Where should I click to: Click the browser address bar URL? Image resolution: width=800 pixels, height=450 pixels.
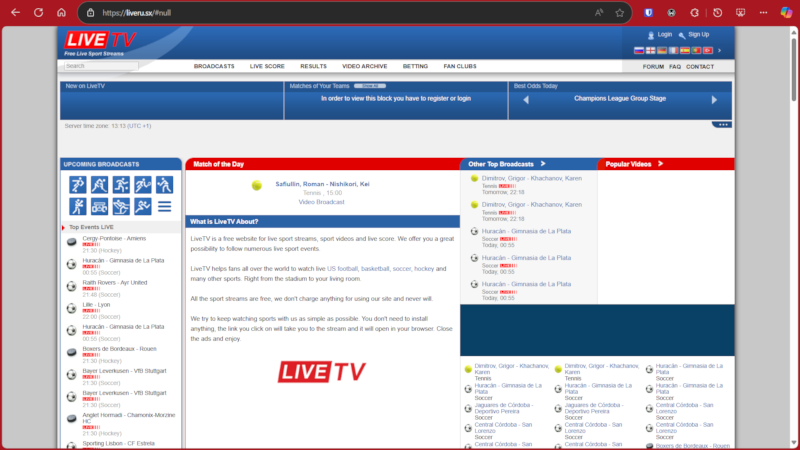click(x=137, y=13)
